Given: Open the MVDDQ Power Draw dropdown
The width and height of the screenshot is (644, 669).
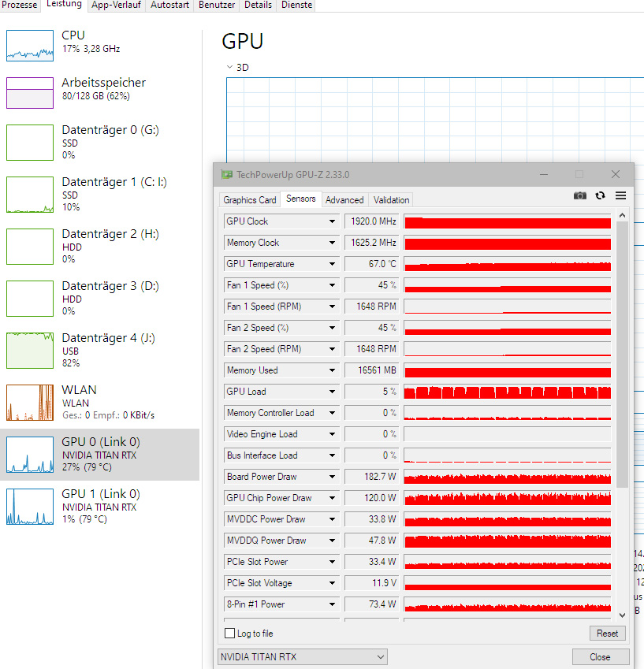Looking at the screenshot, I should pos(332,541).
